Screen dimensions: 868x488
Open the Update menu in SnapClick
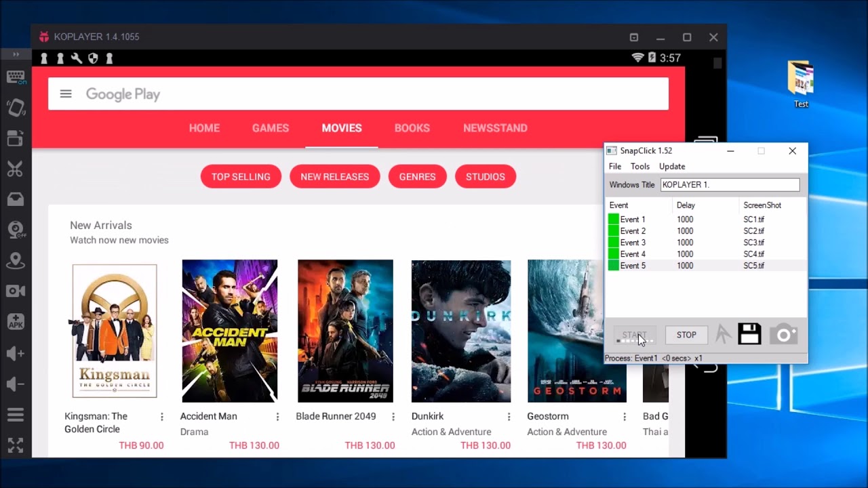672,166
